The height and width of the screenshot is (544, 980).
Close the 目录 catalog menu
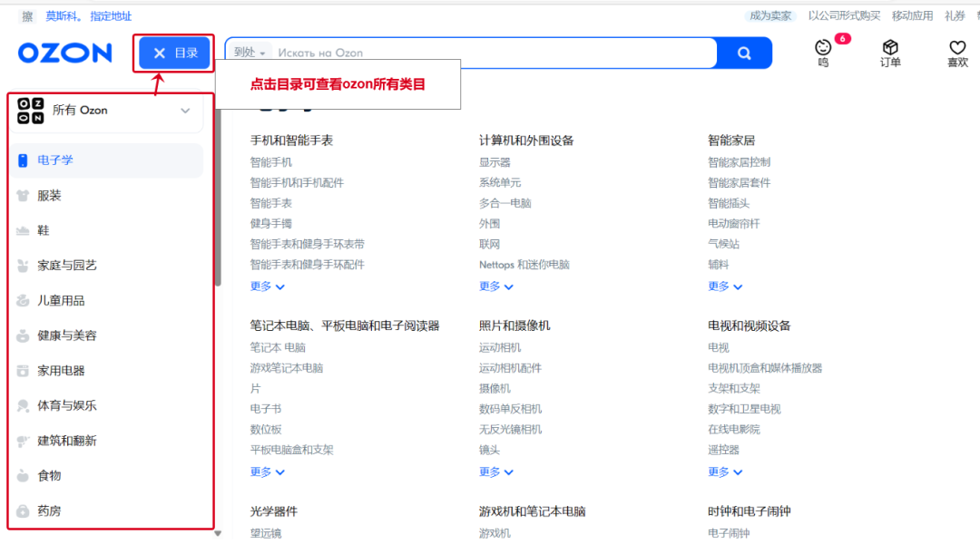174,53
